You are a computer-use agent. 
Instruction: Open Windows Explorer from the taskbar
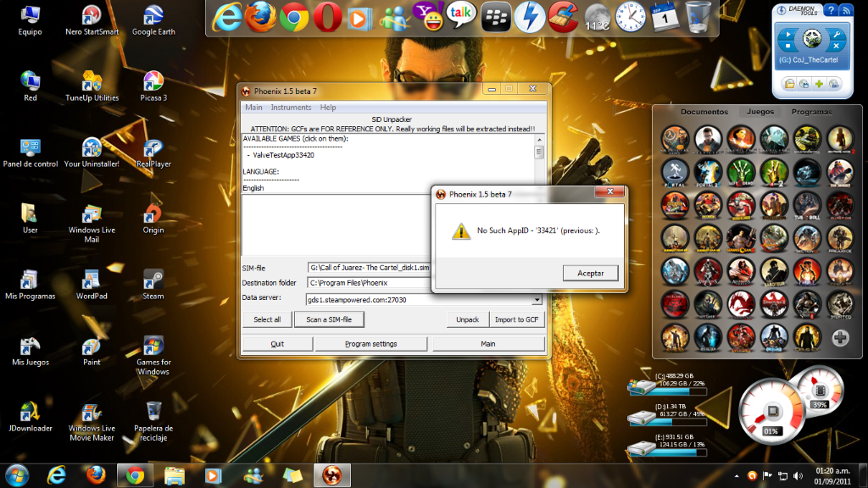click(x=175, y=475)
